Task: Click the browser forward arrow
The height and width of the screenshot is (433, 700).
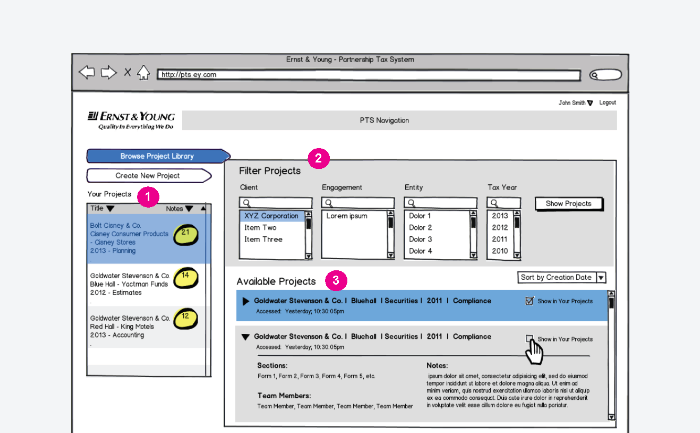Action: (x=108, y=72)
